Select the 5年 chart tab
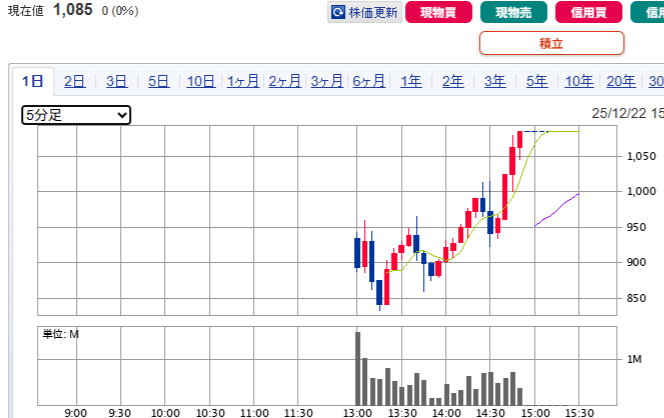 537,82
